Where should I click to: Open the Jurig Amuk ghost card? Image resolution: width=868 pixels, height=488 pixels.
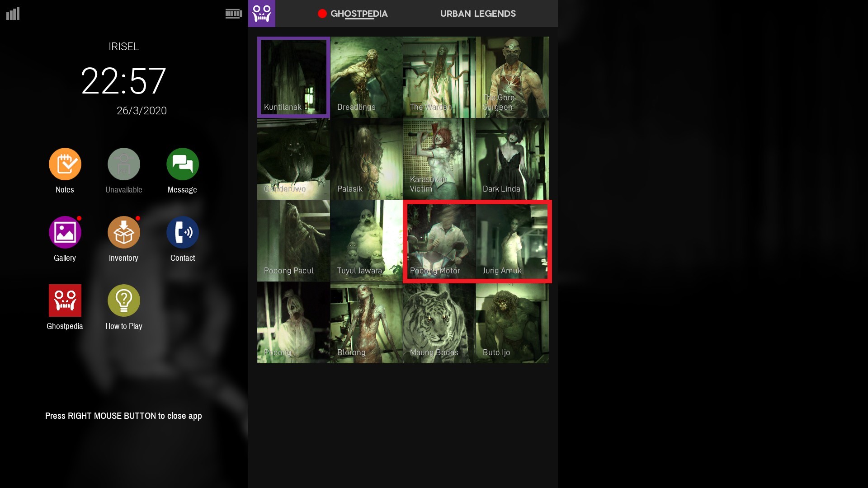[x=512, y=241]
